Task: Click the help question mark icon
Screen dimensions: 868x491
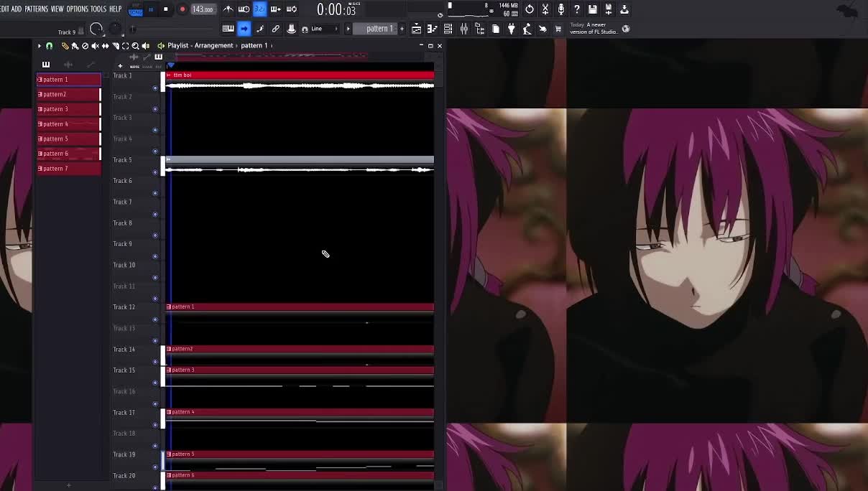Action: tap(577, 9)
